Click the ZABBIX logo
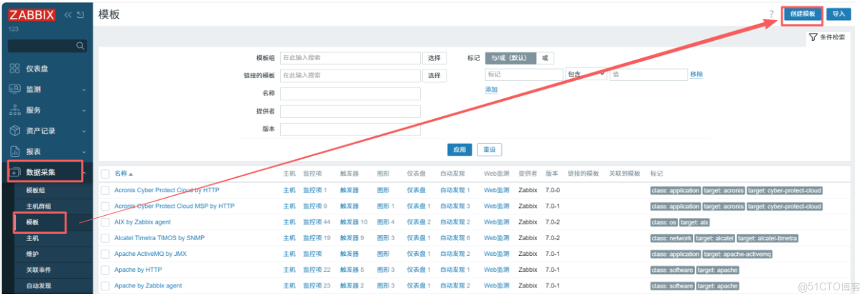This screenshot has width=868, height=299. (x=32, y=14)
